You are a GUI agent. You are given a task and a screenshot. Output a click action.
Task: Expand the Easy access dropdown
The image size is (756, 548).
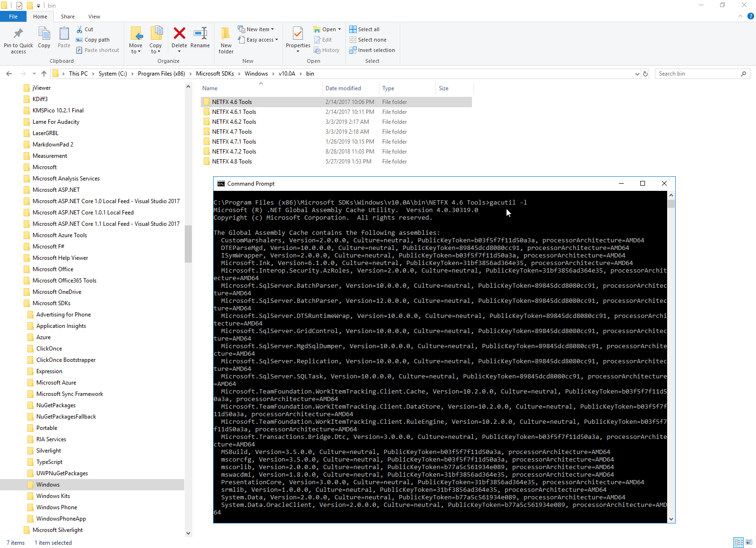pos(258,40)
